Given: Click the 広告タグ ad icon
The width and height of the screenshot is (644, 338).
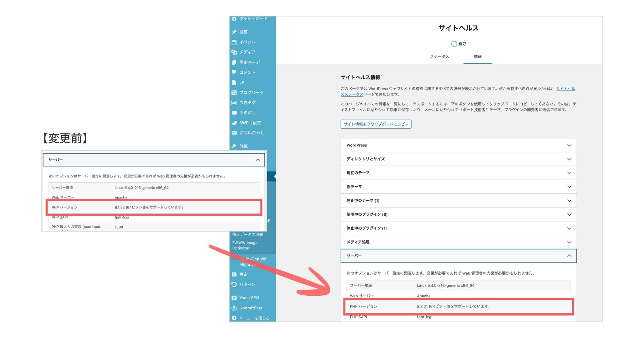Looking at the screenshot, I should pyautogui.click(x=234, y=103).
